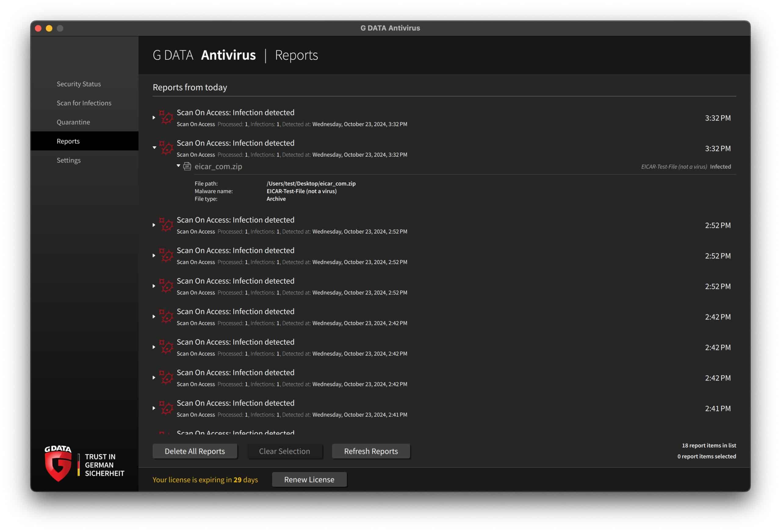This screenshot has height=532, width=781.
Task: Collapse the eicar_com.zip file details
Action: pos(178,166)
